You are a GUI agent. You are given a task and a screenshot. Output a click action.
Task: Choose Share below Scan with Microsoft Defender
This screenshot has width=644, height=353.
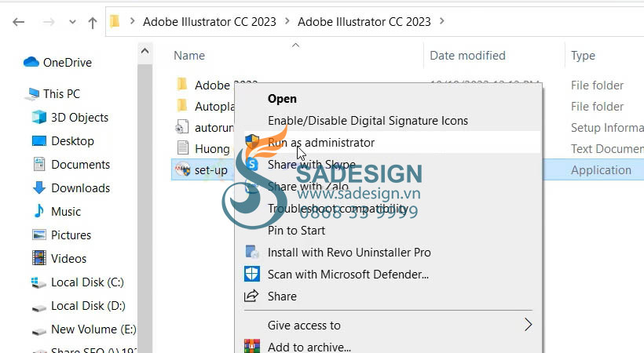tap(282, 297)
